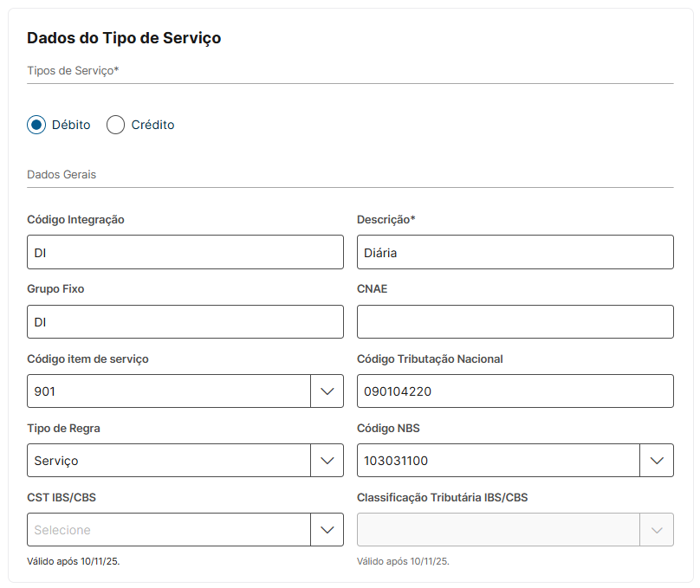Expand the CST IBS/CBS chevron

point(327,529)
